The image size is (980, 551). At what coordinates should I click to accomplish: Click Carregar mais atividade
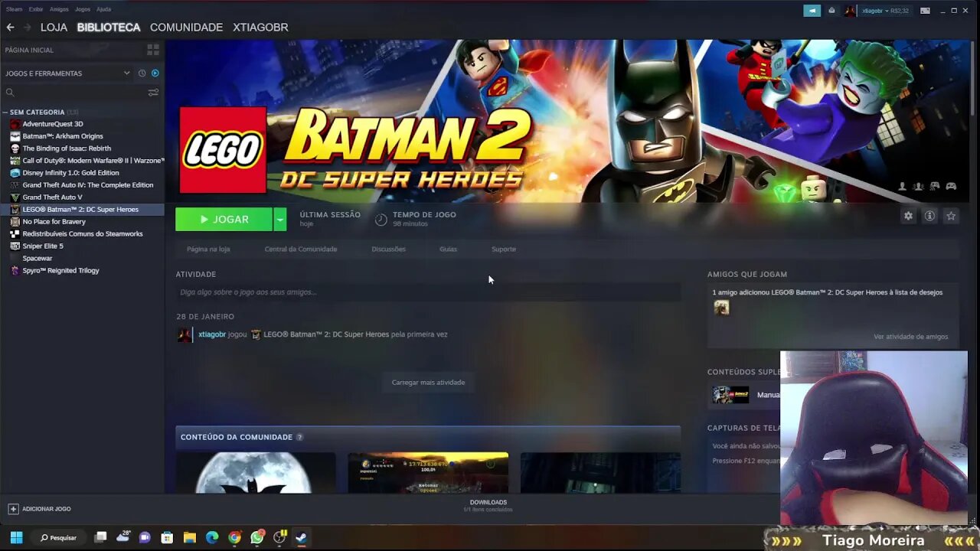click(428, 382)
